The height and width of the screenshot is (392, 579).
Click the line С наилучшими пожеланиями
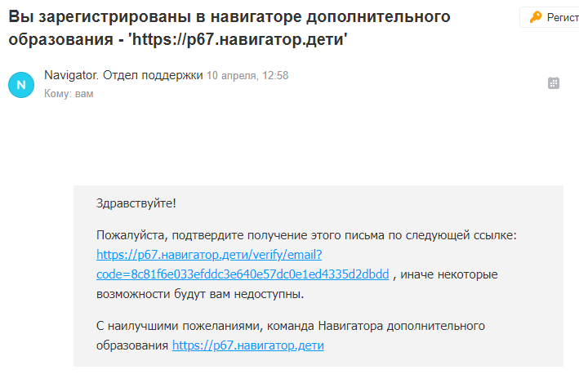tap(290, 326)
